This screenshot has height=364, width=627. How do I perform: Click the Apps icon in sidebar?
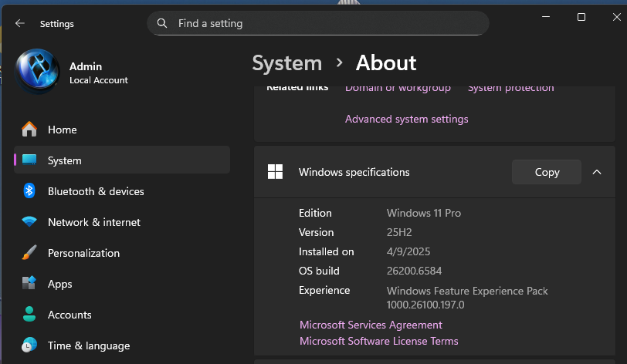click(x=29, y=283)
